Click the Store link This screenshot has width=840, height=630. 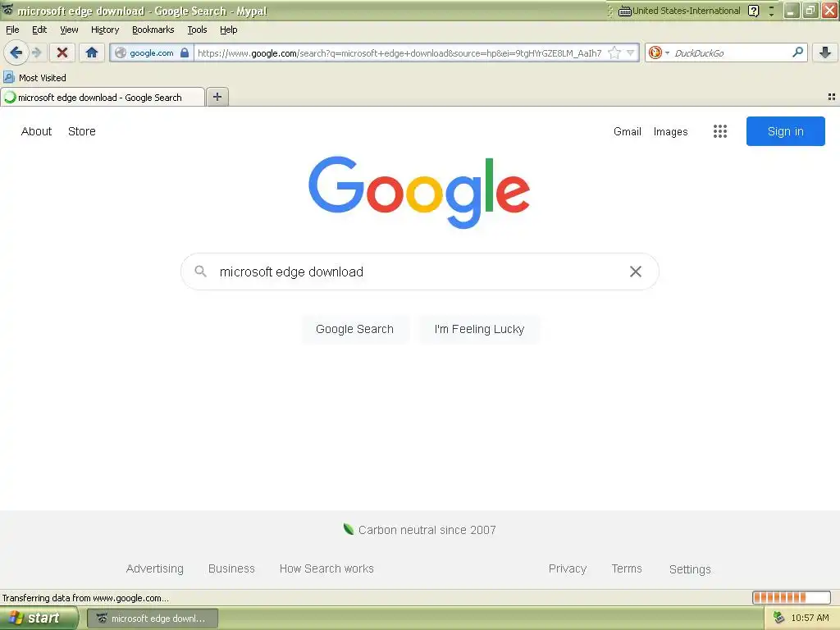[82, 131]
